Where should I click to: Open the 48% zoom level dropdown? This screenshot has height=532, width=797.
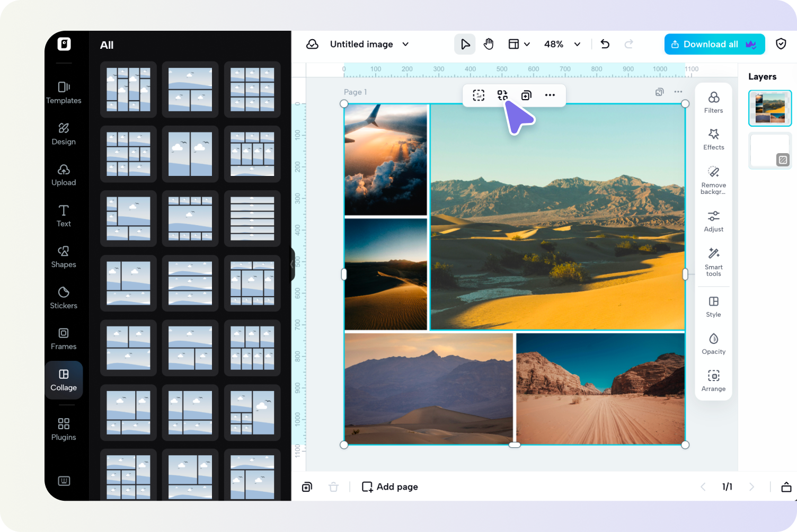(x=562, y=44)
